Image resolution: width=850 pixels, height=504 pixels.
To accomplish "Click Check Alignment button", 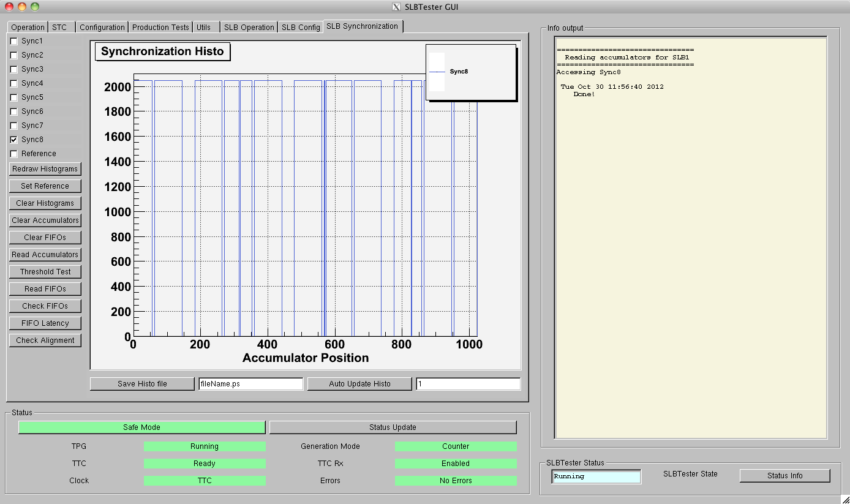I will point(45,340).
